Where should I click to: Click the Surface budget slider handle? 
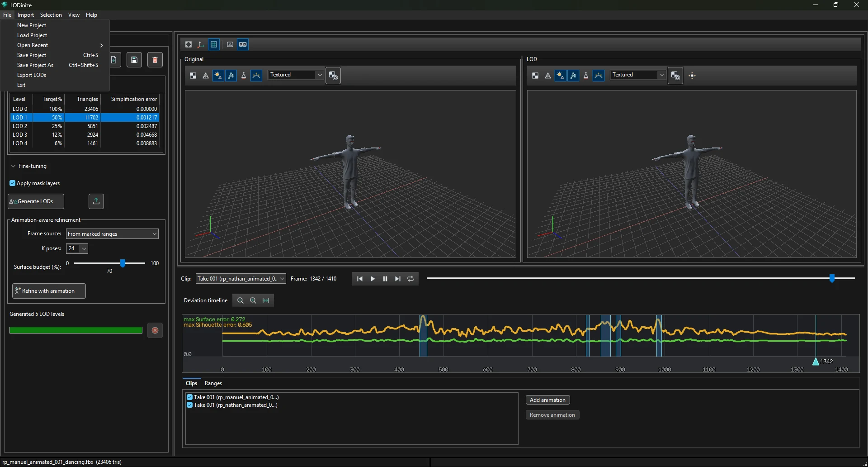(123, 263)
